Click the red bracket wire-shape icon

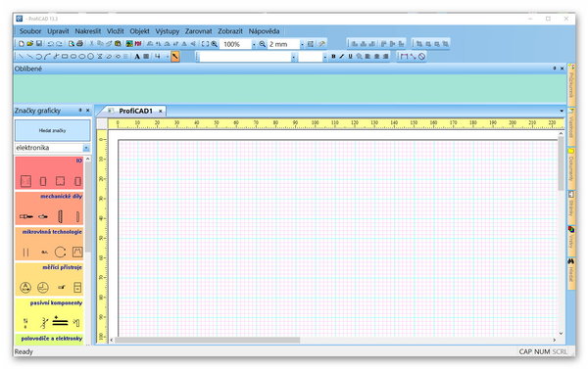(x=404, y=57)
